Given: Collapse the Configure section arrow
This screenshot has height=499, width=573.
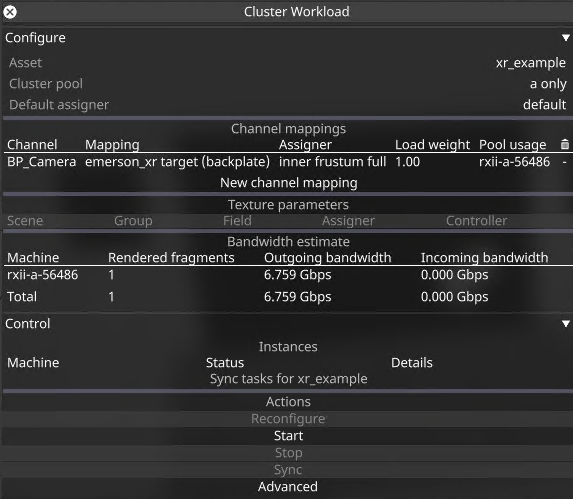Looking at the screenshot, I should (566, 38).
